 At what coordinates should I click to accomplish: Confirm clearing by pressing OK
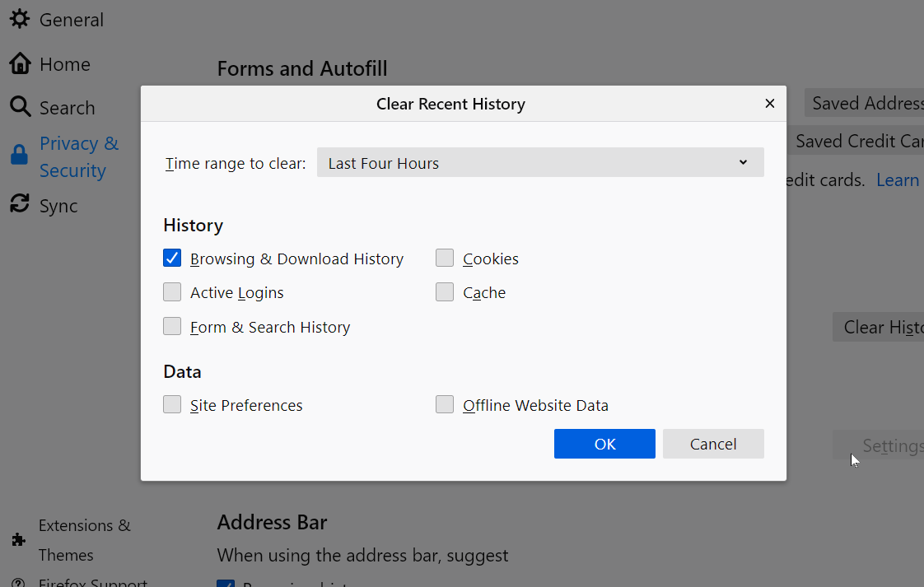(604, 444)
